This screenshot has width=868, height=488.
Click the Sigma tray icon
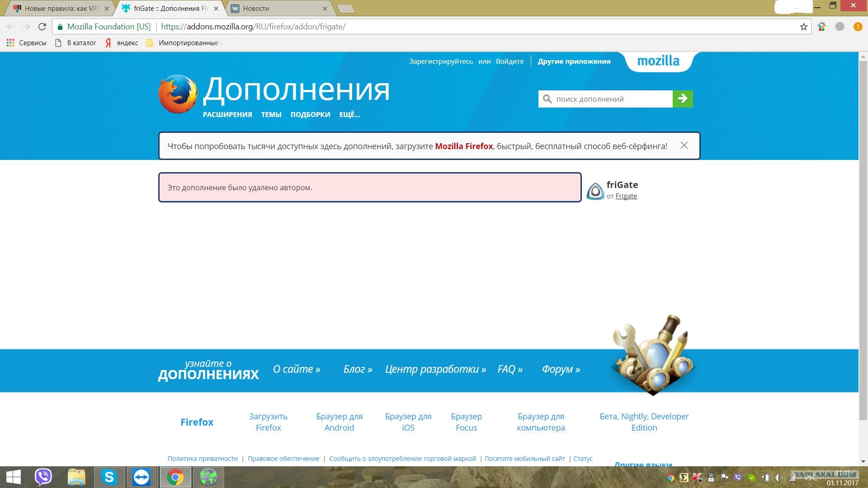click(x=684, y=477)
